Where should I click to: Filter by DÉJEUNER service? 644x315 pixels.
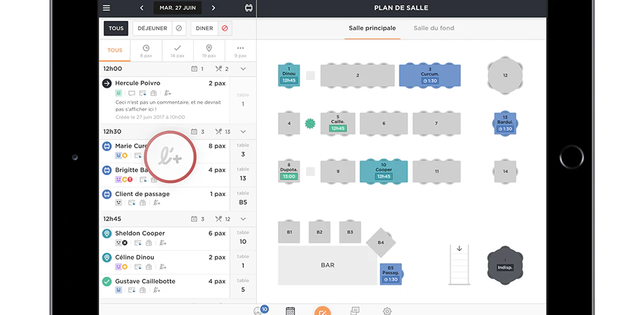pyautogui.click(x=152, y=28)
